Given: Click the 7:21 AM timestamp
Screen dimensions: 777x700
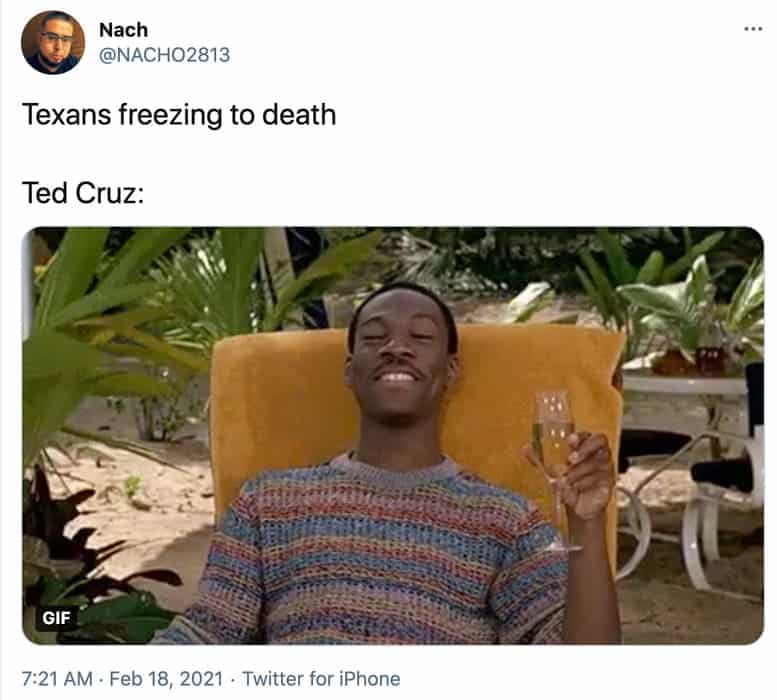Looking at the screenshot, I should [57, 679].
